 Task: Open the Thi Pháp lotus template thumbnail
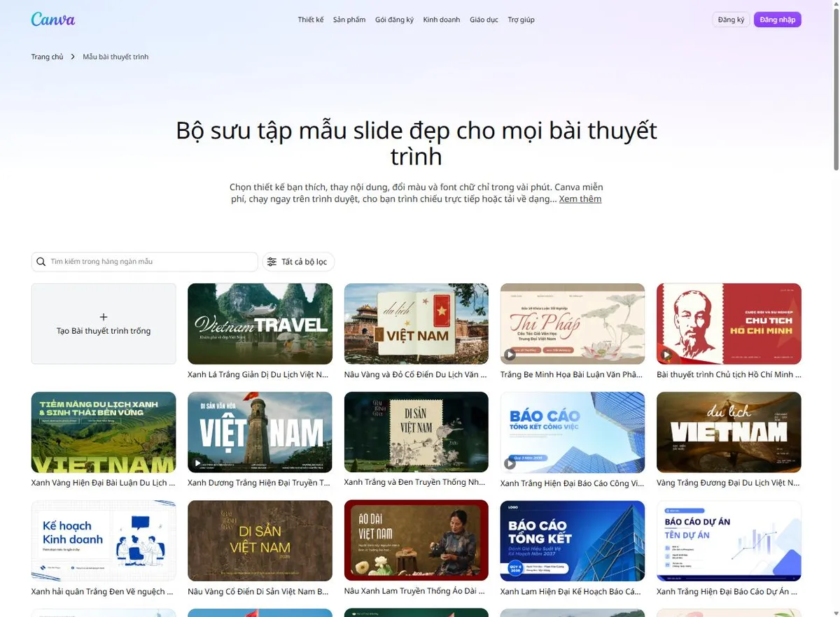(573, 323)
